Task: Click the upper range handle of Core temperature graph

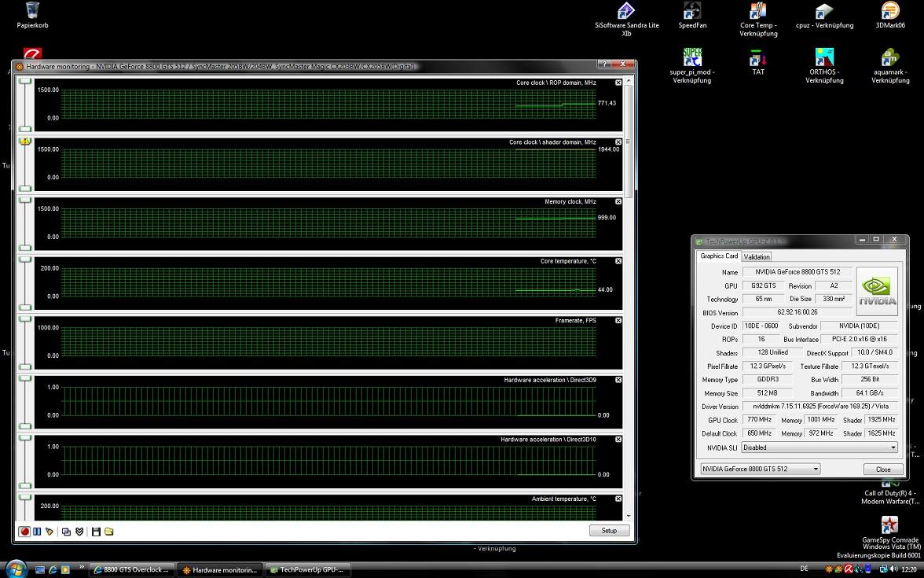Action: click(x=25, y=259)
